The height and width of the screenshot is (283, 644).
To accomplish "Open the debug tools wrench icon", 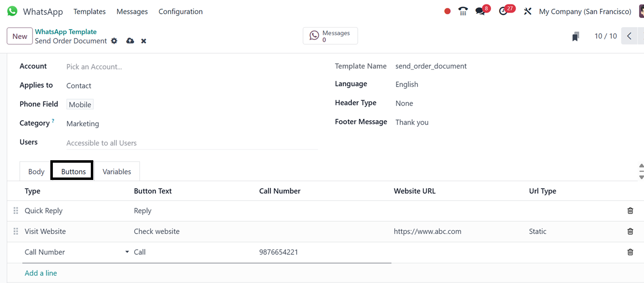I will 528,11.
